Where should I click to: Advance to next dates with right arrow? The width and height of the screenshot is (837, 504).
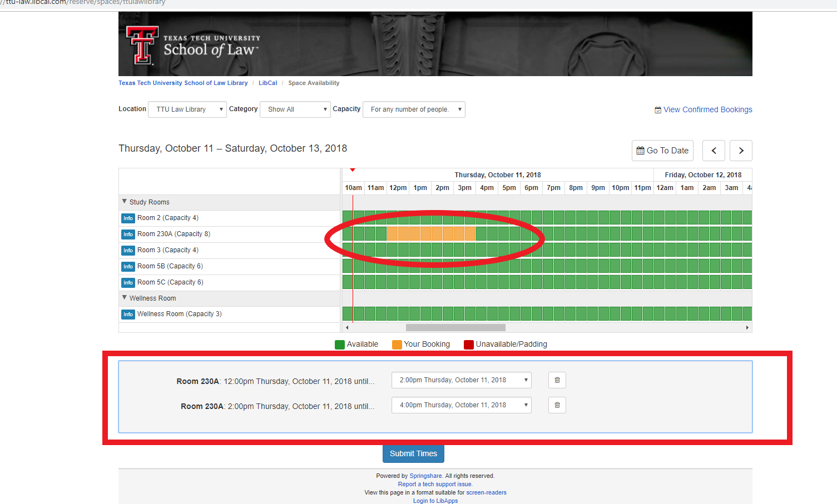pyautogui.click(x=741, y=151)
